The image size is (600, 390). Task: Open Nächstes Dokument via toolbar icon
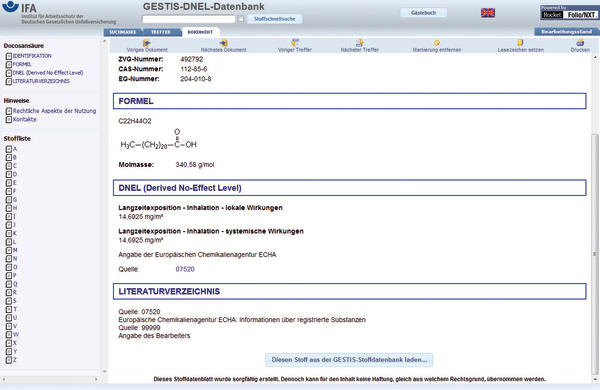click(x=223, y=43)
